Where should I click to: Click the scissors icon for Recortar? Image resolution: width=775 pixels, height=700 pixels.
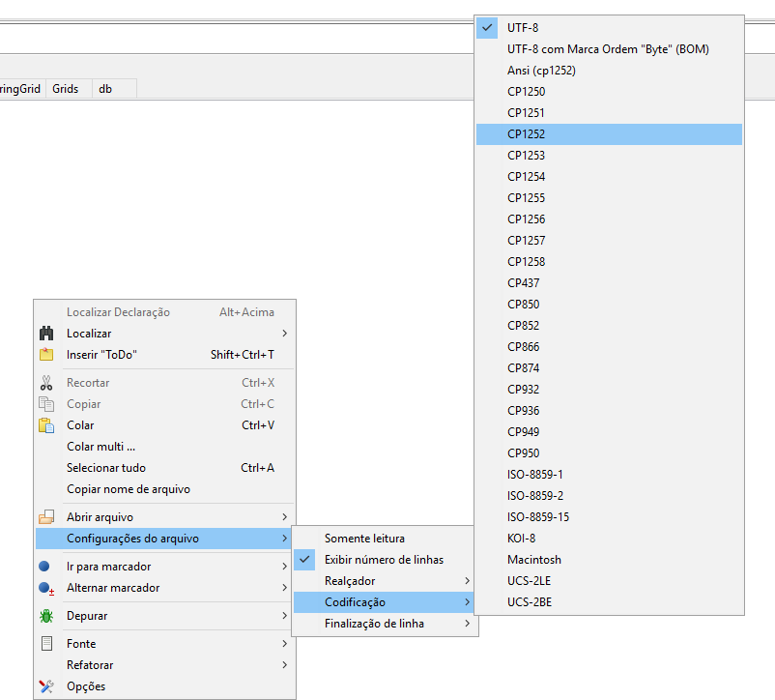(46, 383)
